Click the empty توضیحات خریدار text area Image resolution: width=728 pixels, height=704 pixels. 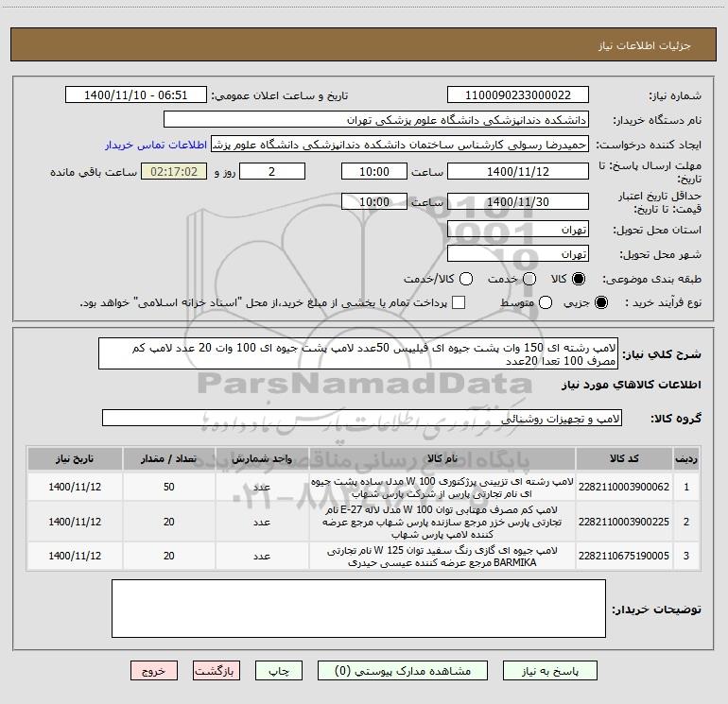(358, 609)
